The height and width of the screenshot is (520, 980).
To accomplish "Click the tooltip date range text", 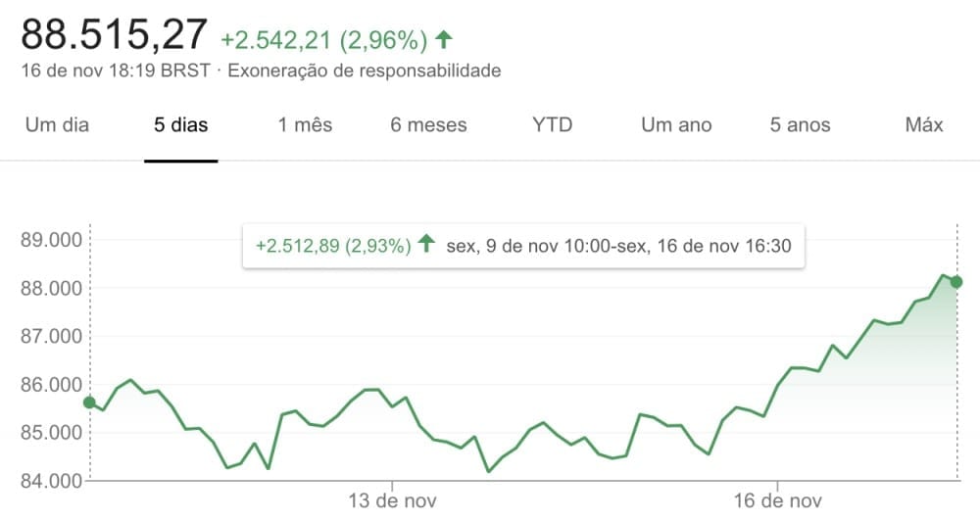I will click(618, 246).
